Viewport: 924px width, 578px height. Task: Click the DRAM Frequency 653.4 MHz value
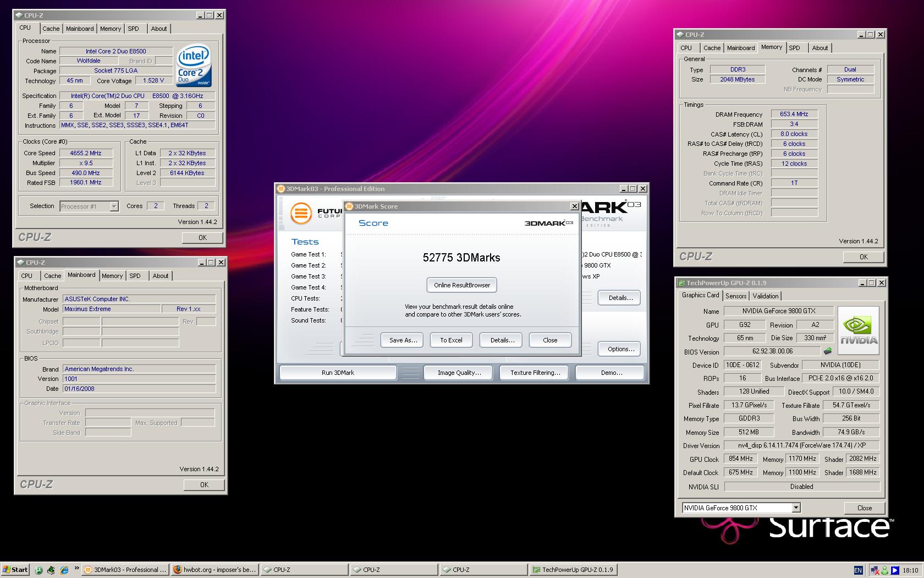pyautogui.click(x=794, y=114)
